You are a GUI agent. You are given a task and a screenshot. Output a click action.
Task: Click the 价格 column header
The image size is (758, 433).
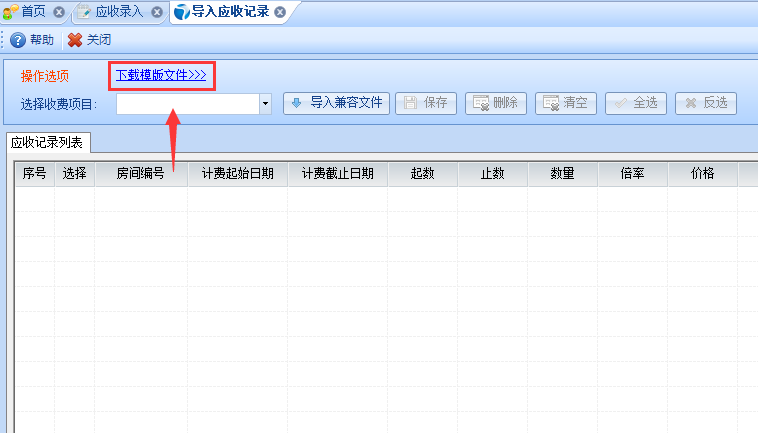click(702, 173)
